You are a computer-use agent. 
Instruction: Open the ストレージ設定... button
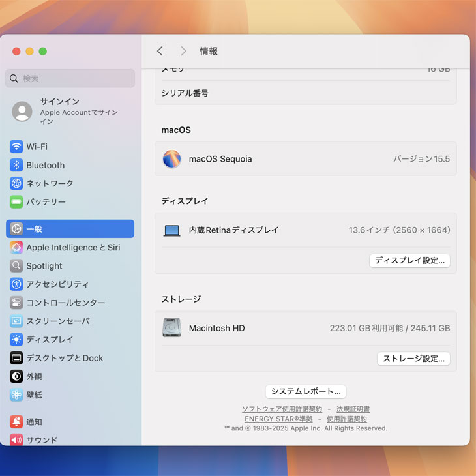(x=413, y=359)
